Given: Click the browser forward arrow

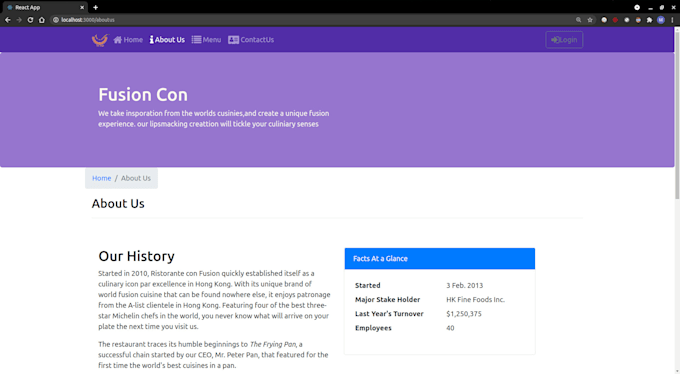Looking at the screenshot, I should tap(19, 20).
